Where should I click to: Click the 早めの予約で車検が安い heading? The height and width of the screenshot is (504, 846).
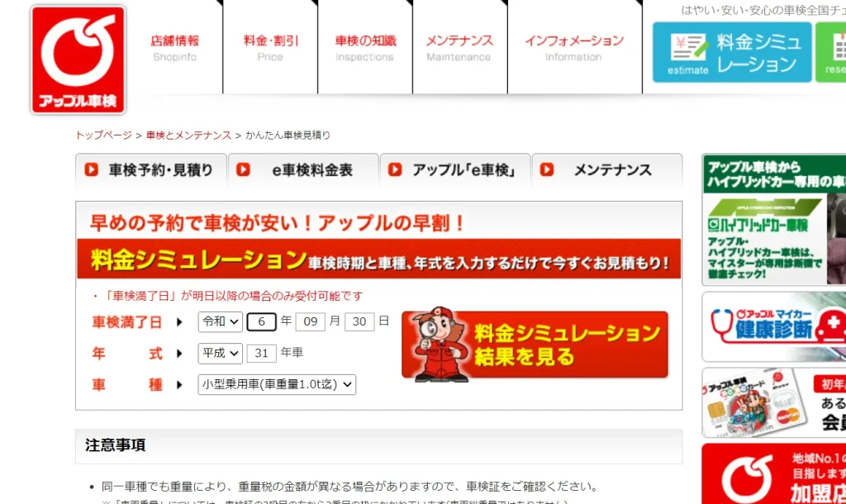pos(277,223)
